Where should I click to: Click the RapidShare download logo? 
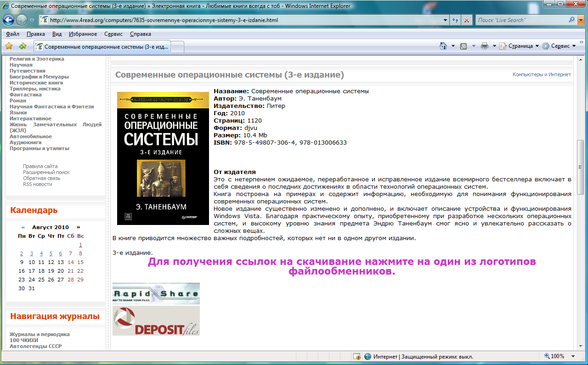[x=156, y=294]
